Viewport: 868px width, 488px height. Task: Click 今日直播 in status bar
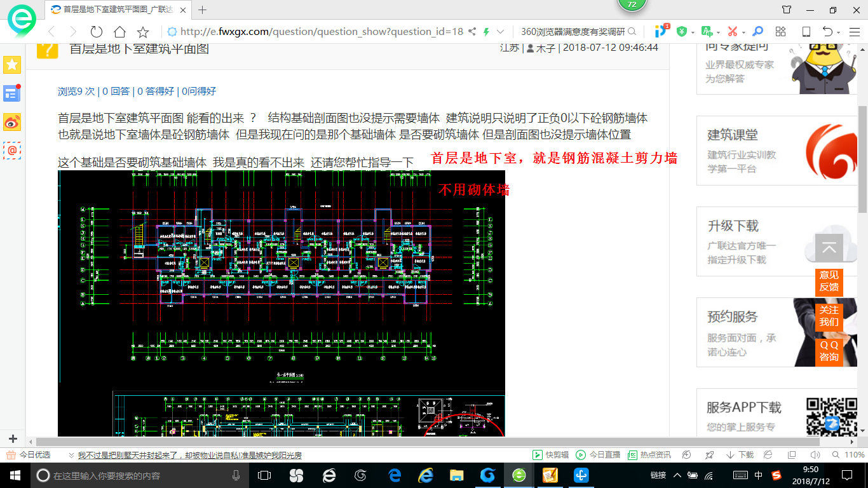click(598, 455)
